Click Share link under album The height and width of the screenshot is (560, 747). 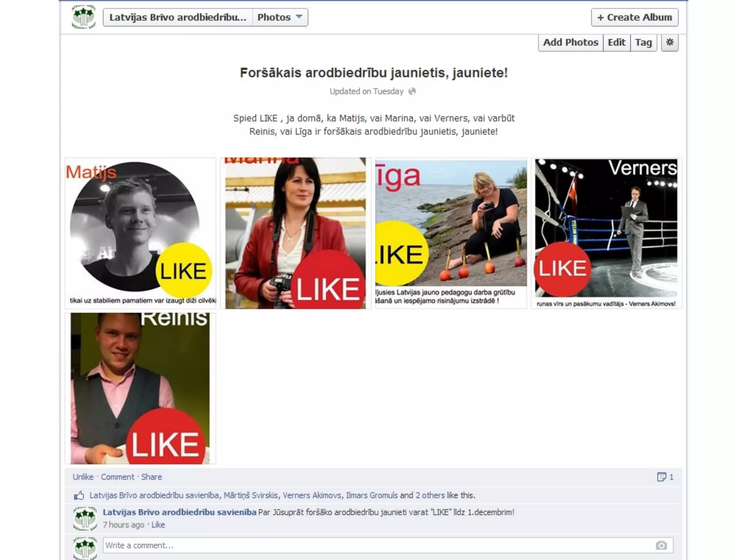tap(151, 477)
